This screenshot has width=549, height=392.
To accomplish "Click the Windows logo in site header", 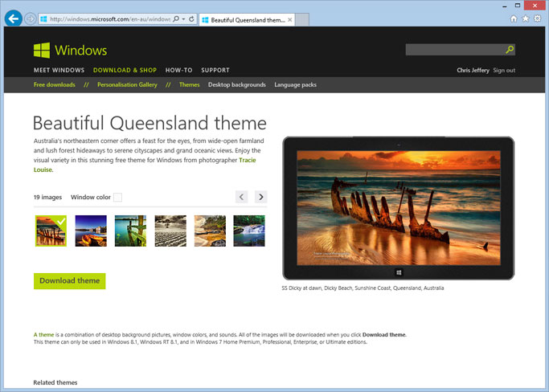I will (71, 51).
